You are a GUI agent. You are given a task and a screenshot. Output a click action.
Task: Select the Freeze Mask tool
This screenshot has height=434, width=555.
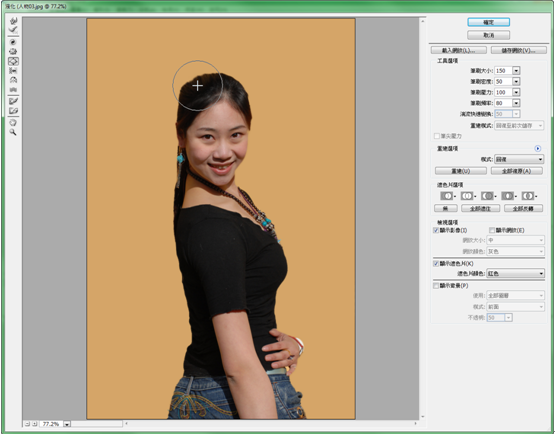13,101
